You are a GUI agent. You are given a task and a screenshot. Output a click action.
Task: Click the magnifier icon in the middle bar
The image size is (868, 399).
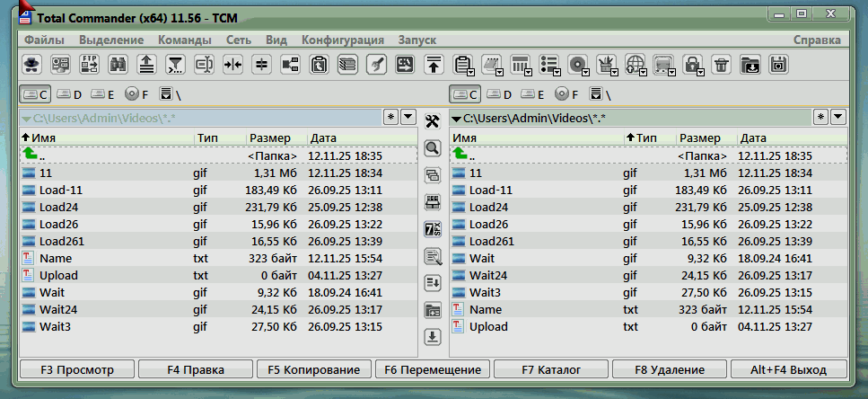coord(432,148)
